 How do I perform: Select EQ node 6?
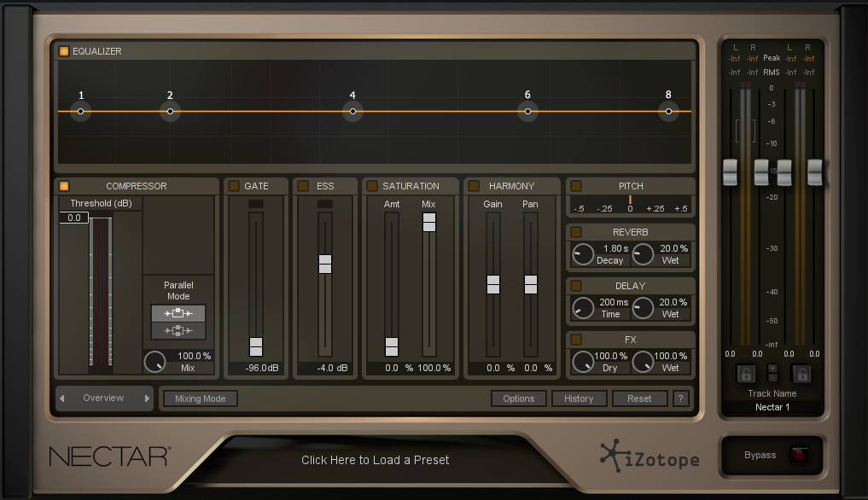point(527,111)
